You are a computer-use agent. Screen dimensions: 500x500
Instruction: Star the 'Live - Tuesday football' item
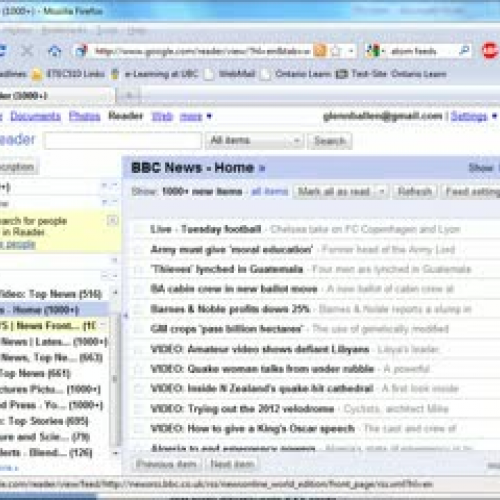coord(138,229)
